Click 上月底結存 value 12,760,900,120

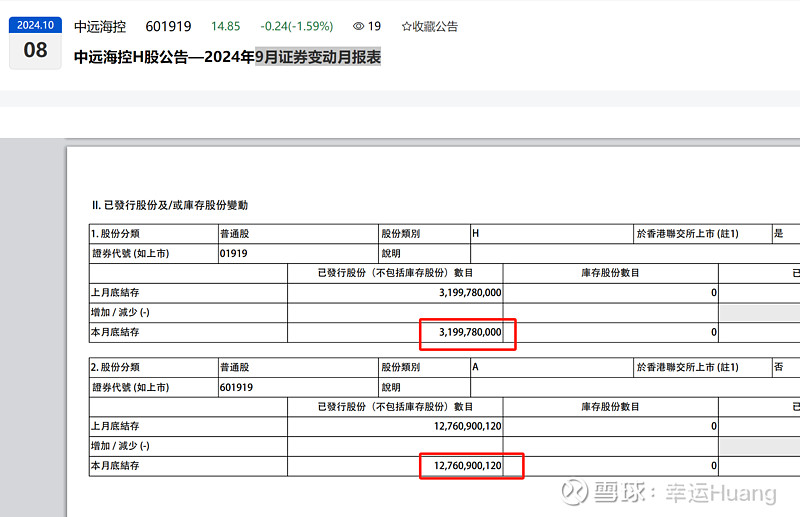click(467, 426)
